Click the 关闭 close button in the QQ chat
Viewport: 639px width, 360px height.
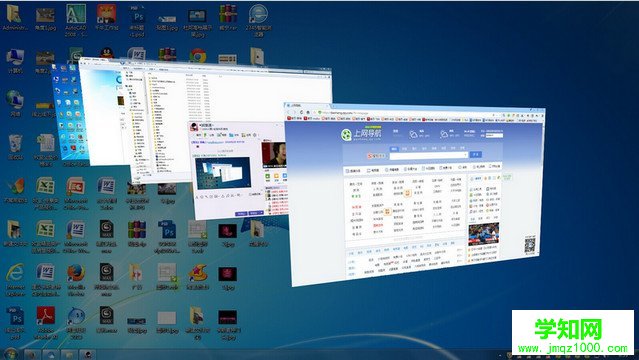pos(241,214)
